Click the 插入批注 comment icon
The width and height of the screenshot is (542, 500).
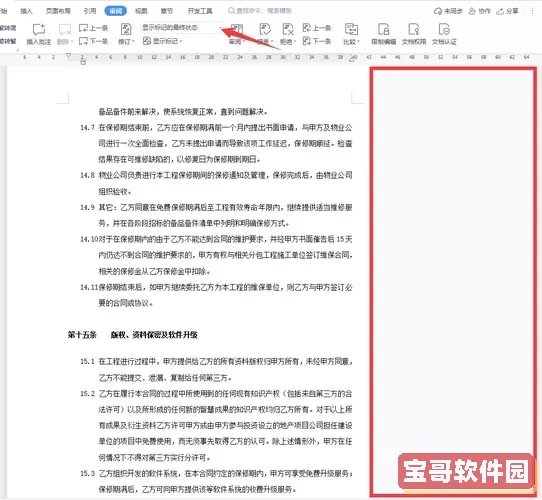(39, 30)
